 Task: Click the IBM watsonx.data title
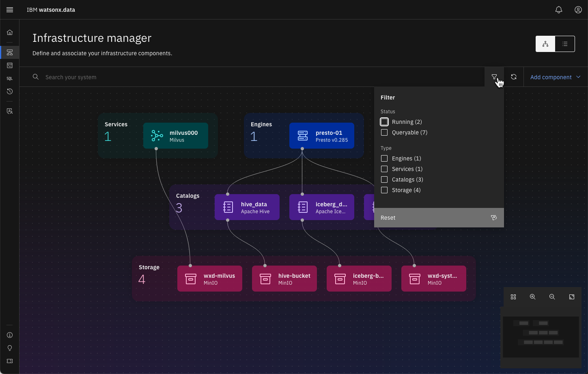point(51,10)
